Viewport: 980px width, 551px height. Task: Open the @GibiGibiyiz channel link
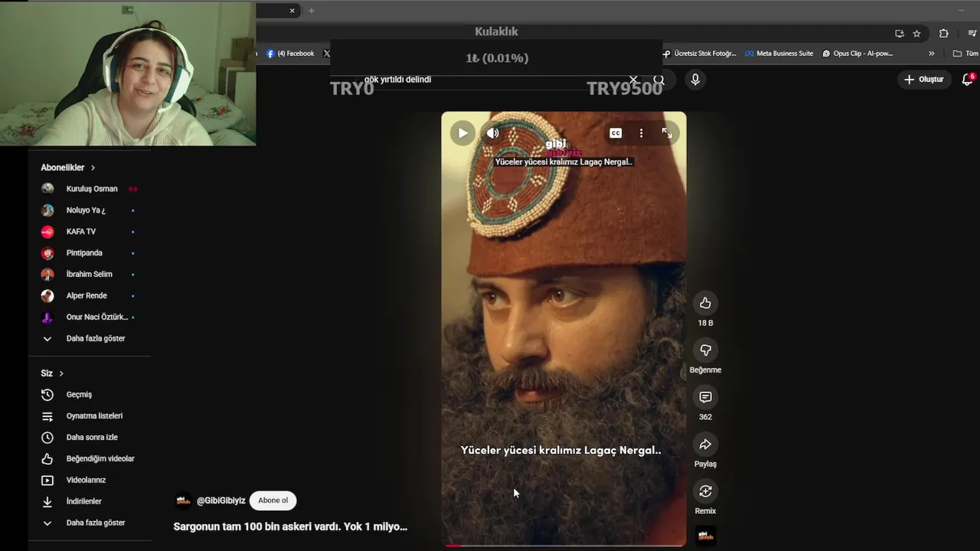click(x=221, y=500)
